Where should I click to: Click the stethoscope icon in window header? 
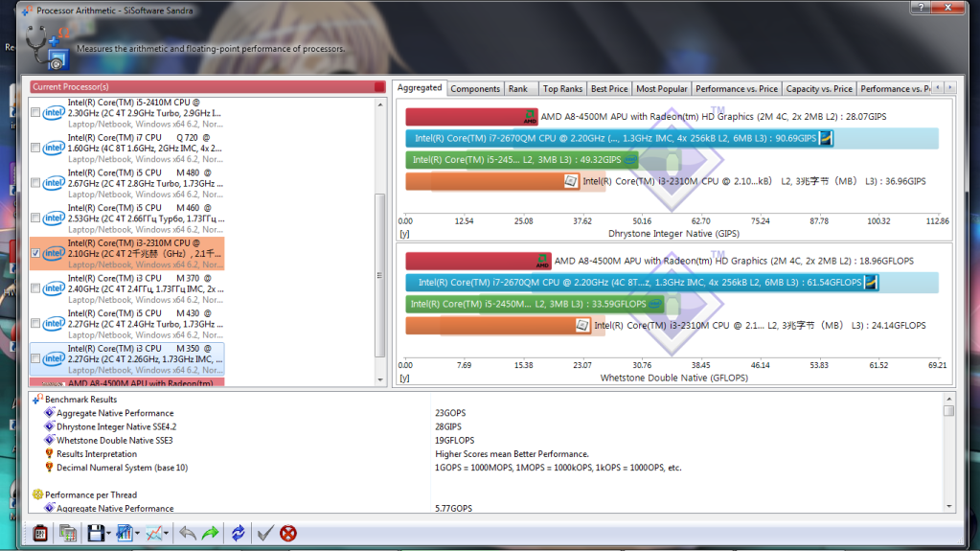(48, 46)
